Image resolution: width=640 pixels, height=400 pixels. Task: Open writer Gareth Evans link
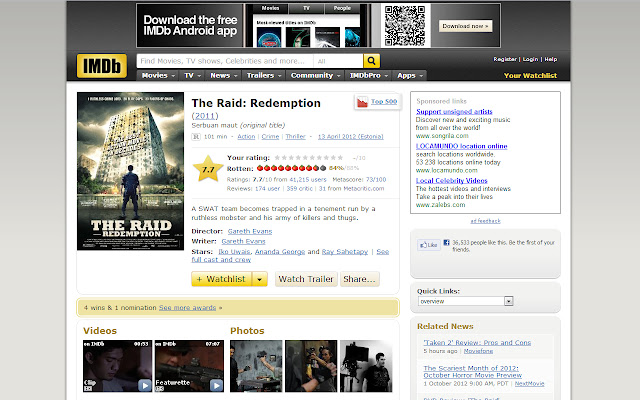243,242
